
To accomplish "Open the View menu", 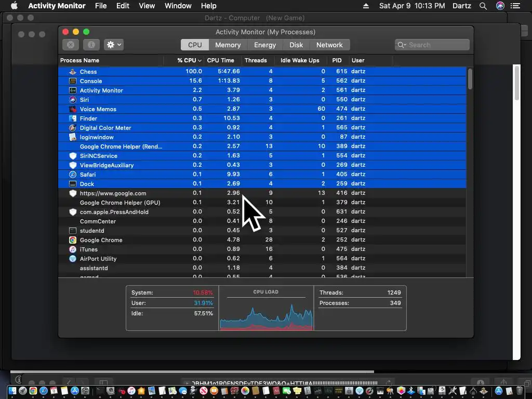I will point(147,6).
